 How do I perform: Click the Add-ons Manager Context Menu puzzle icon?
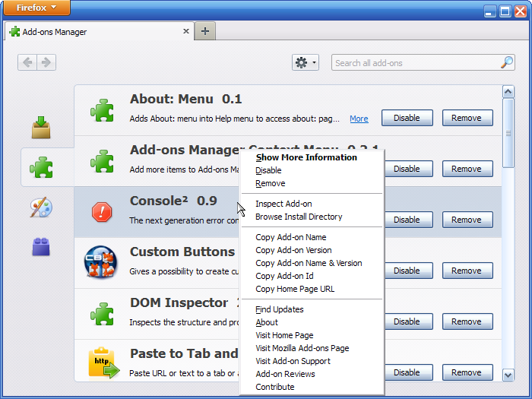pos(102,161)
